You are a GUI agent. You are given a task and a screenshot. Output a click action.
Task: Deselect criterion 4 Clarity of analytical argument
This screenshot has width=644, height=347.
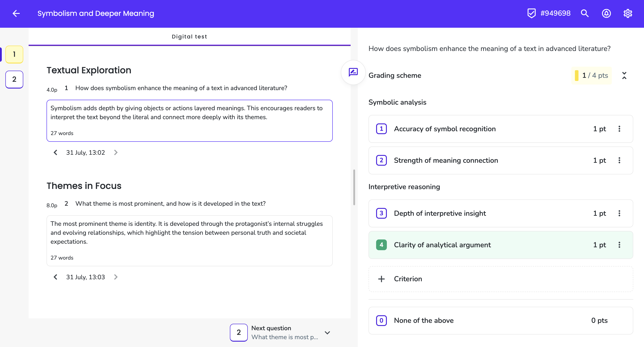coord(381,245)
